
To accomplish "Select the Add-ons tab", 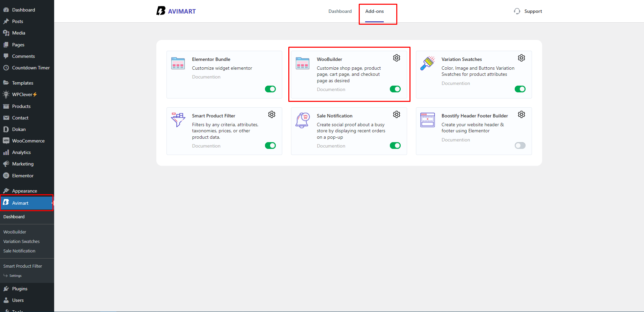I will click(374, 11).
